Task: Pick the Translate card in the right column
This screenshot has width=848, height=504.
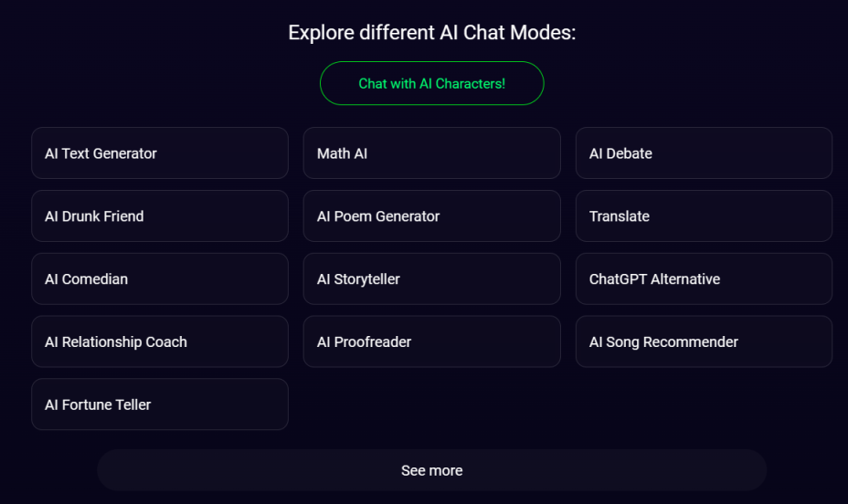Action: pyautogui.click(x=704, y=216)
